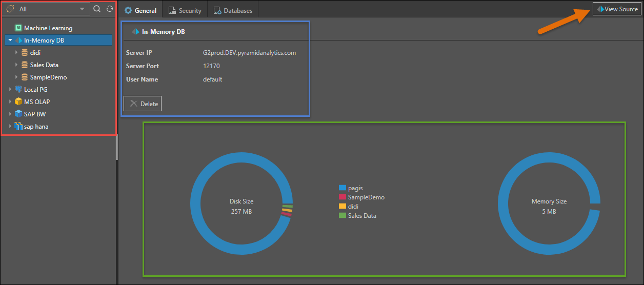This screenshot has height=285, width=644.
Task: Click the SAP BW server icon
Action: [18, 114]
